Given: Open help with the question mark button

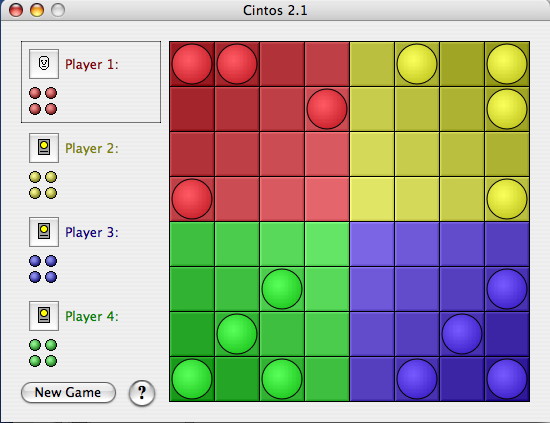Looking at the screenshot, I should [142, 393].
